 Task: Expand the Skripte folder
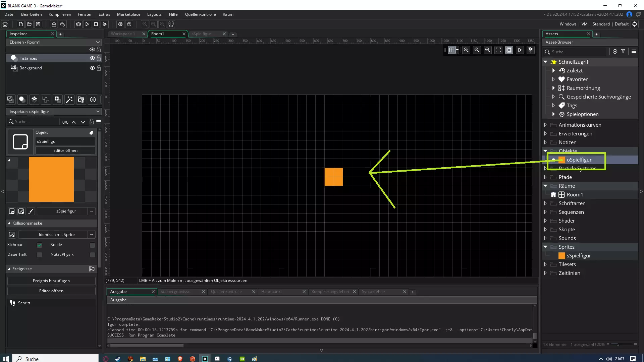pyautogui.click(x=545, y=230)
